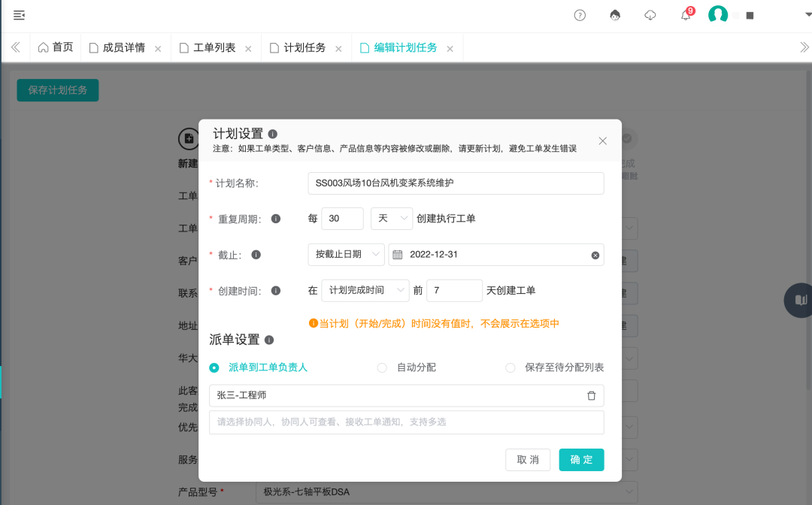
Task: Click the 确定 confirm button
Action: [581, 460]
